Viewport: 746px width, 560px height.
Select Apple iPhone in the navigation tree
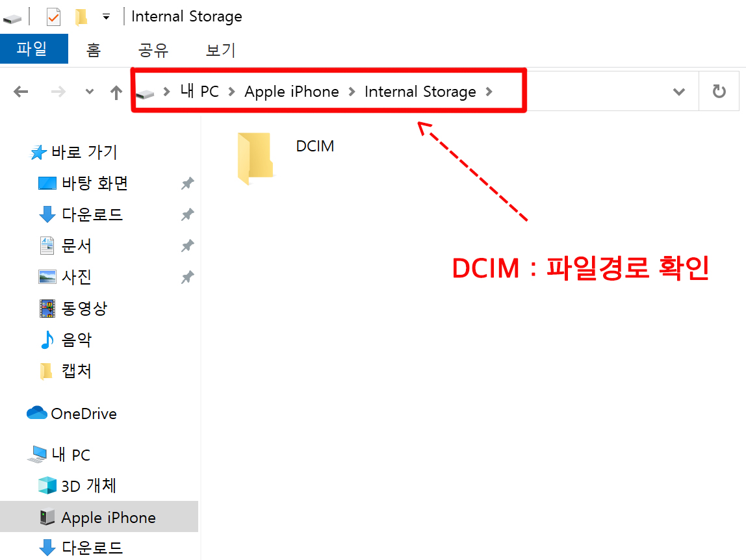(99, 516)
